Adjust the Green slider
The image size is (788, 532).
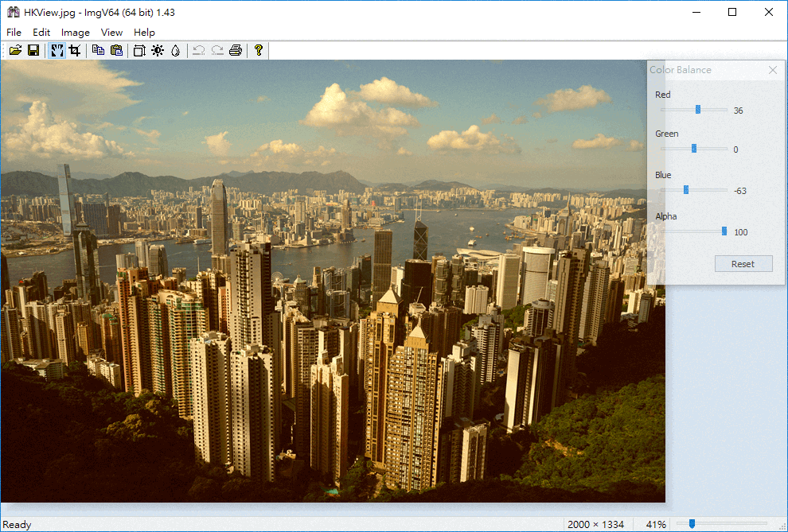point(694,149)
